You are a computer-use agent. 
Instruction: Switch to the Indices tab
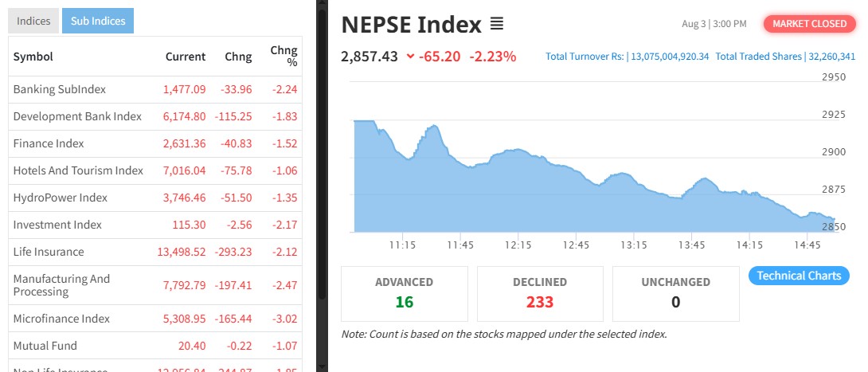(33, 21)
